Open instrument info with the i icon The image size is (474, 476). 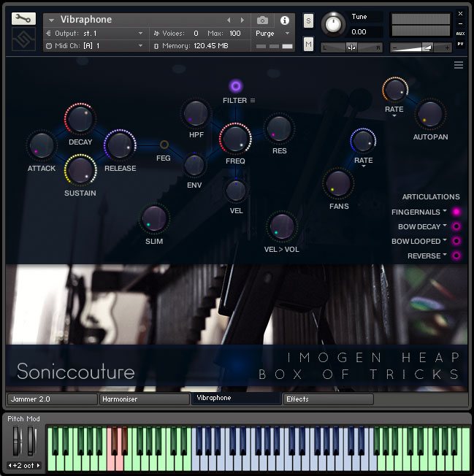[285, 20]
